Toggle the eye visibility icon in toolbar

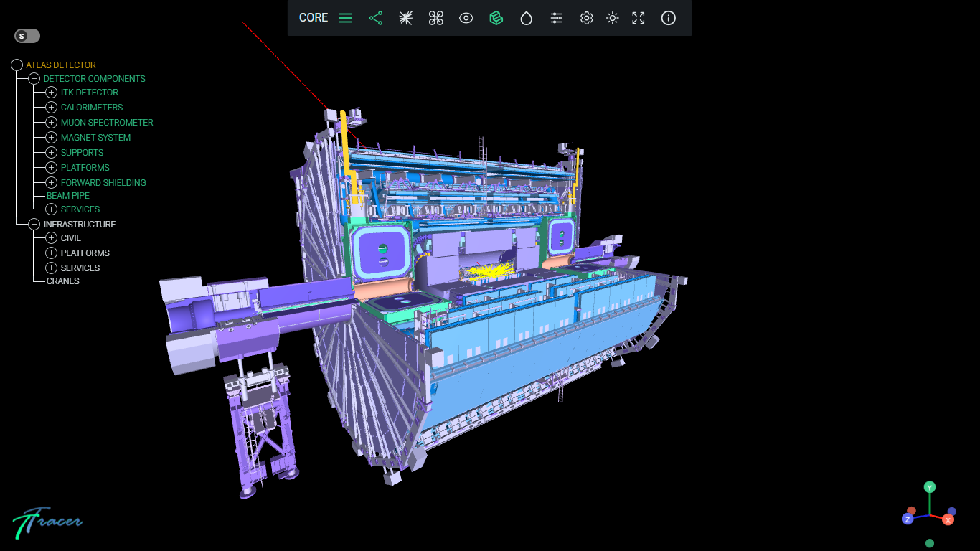(x=466, y=18)
